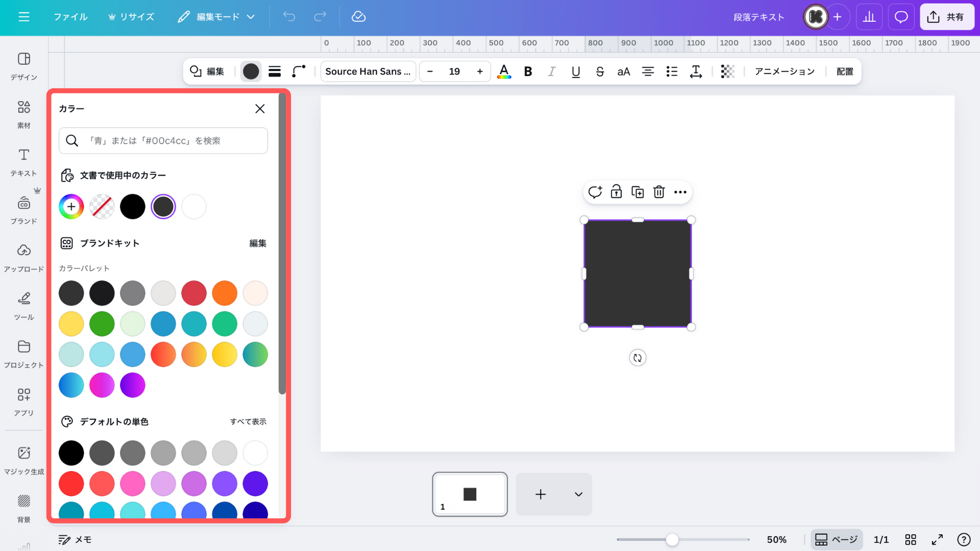Open the grid view of pages

click(911, 539)
